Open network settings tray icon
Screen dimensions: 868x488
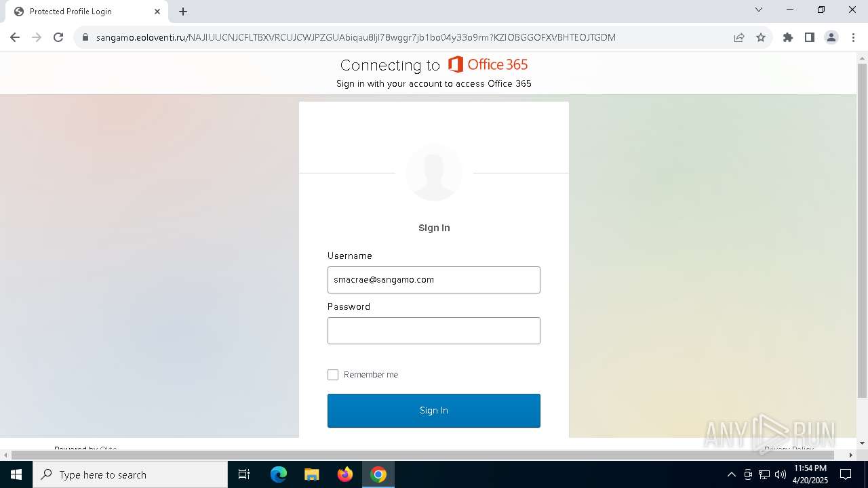(x=764, y=474)
